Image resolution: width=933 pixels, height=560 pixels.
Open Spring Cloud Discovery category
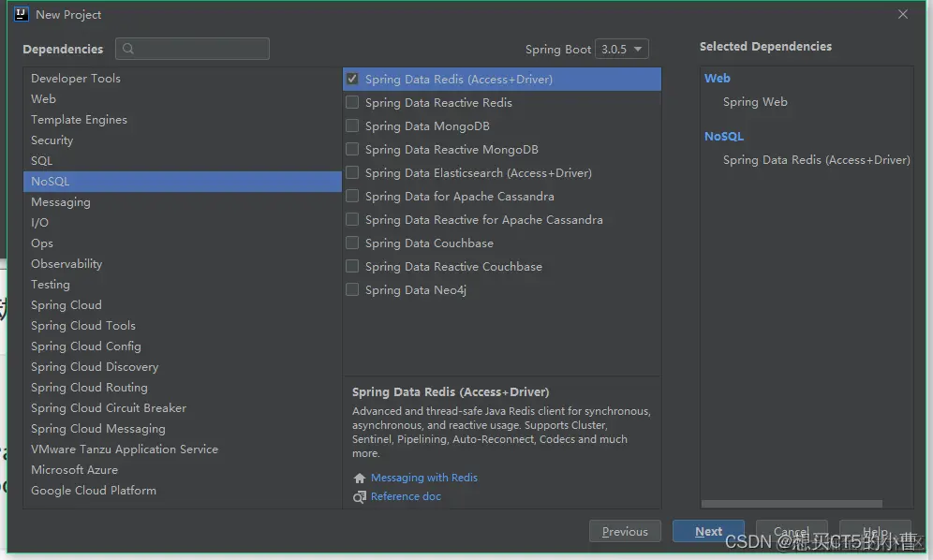click(x=182, y=367)
